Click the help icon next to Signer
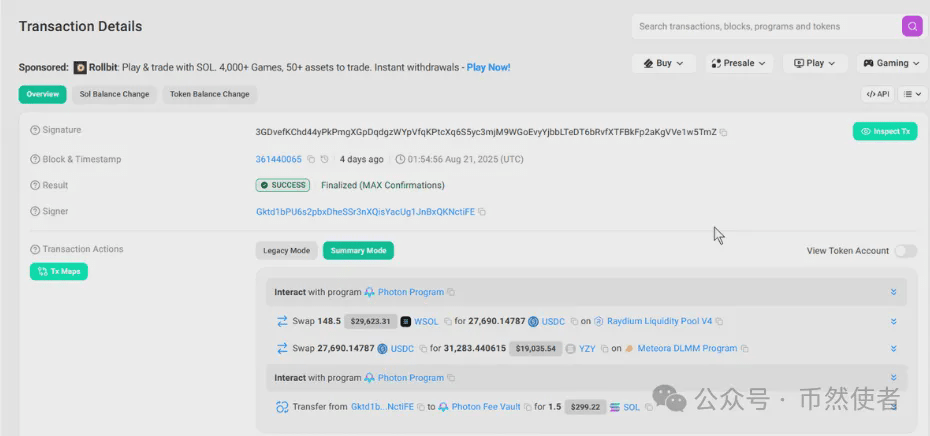Viewport: 930px width, 436px height. coord(35,212)
